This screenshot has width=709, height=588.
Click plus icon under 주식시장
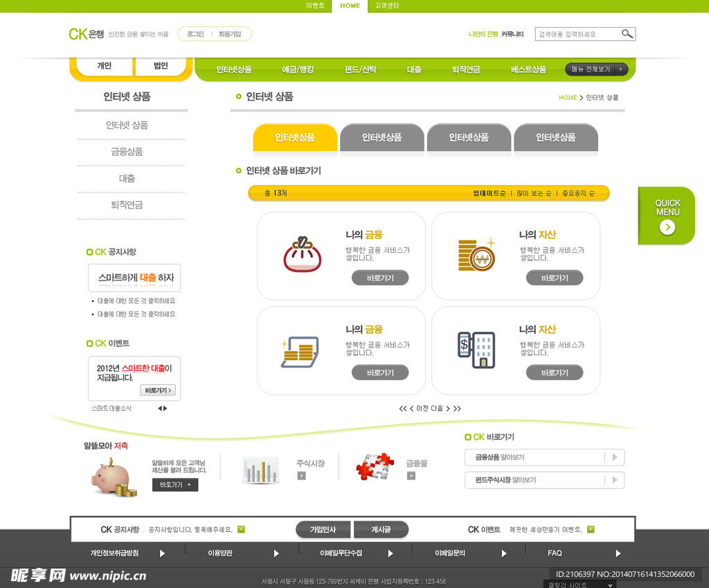tap(302, 476)
